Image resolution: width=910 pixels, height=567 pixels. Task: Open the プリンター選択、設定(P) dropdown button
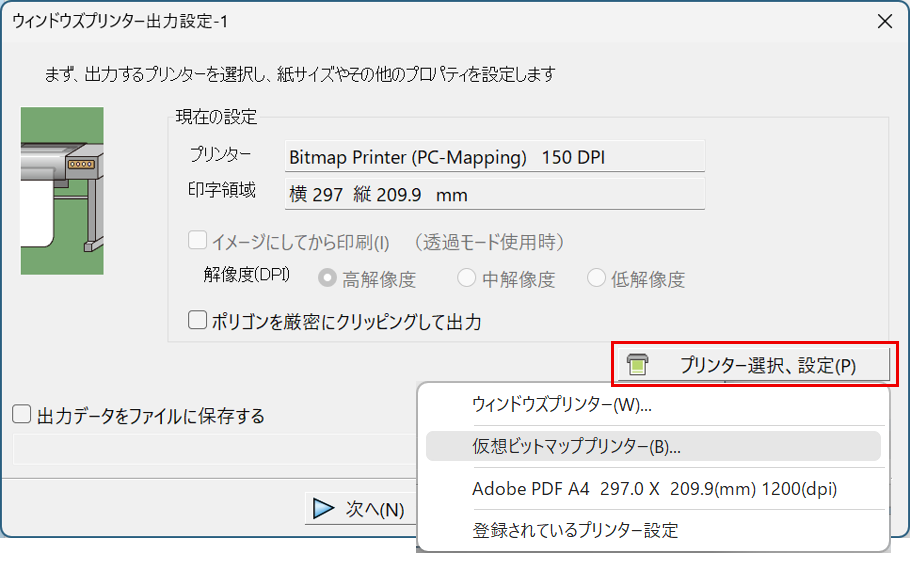754,365
